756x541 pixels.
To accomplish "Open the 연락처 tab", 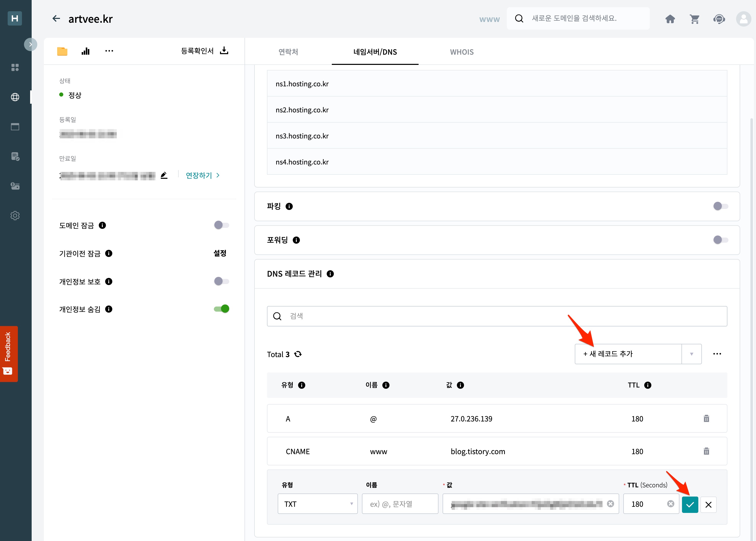I will point(288,52).
